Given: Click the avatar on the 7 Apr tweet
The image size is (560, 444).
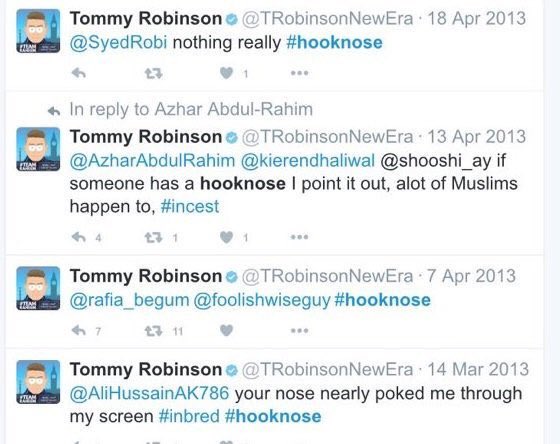Looking at the screenshot, I should click(x=38, y=288).
